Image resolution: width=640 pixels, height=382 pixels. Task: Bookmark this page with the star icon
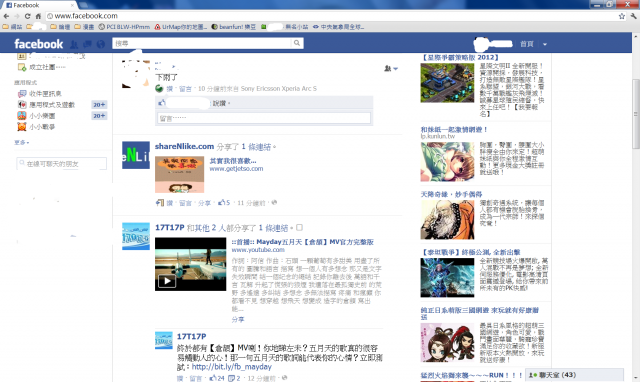click(622, 16)
